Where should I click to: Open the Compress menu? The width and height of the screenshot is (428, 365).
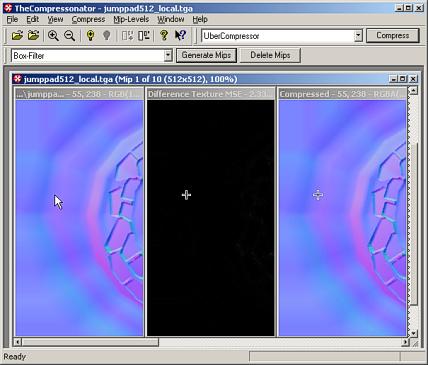pyautogui.click(x=88, y=19)
